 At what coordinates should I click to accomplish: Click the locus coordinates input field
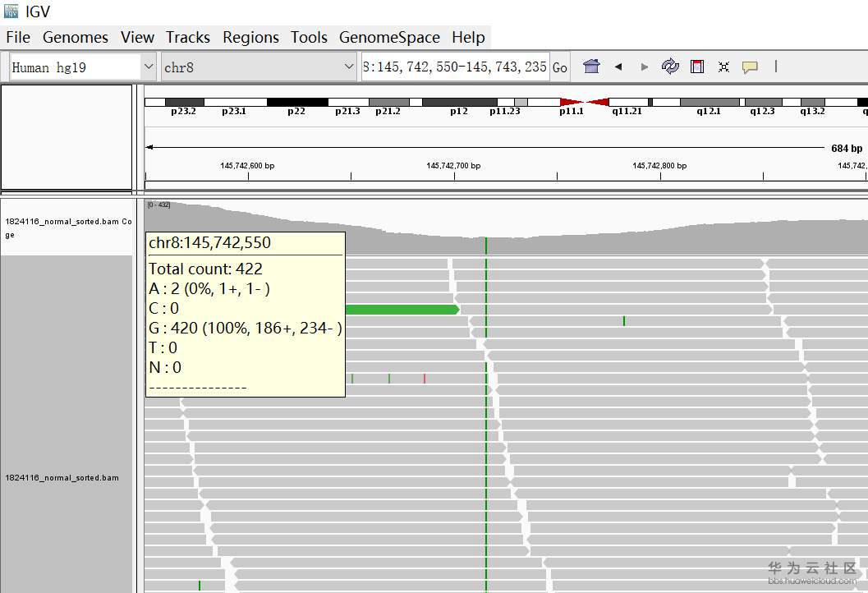click(455, 67)
